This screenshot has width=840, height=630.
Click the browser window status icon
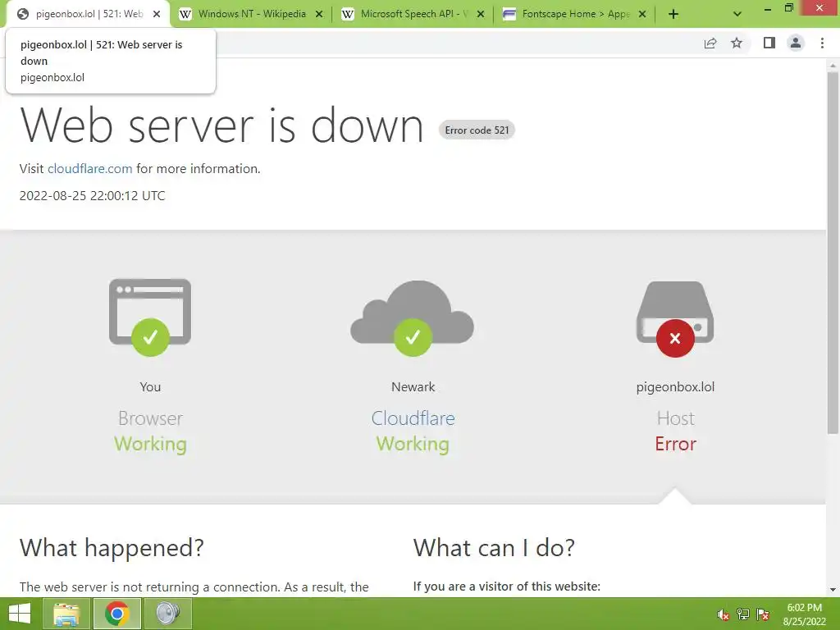pyautogui.click(x=150, y=317)
